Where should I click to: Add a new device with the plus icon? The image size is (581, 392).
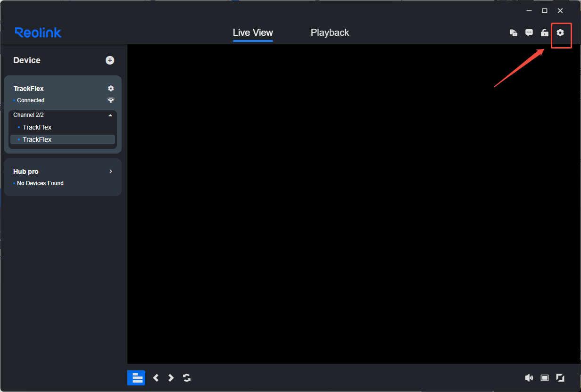point(110,60)
